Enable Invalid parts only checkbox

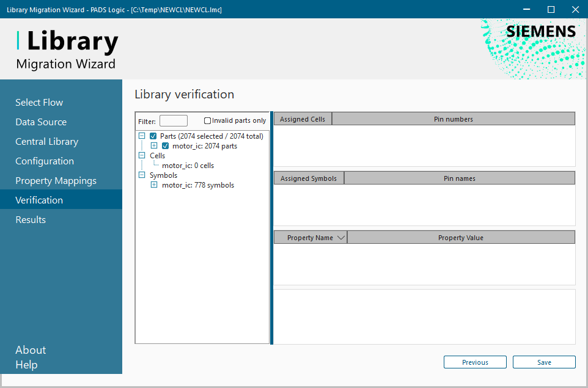(208, 121)
